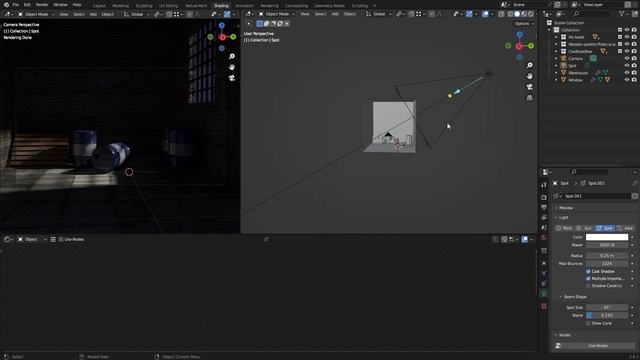Open Object Mode dropdown in right viewport
Screen dimensions: 640x360
(276, 14)
